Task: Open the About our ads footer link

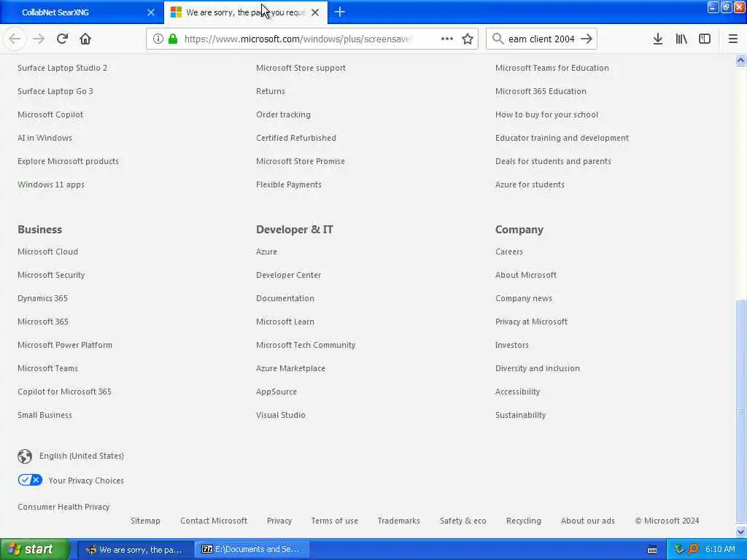Action: pos(588,521)
